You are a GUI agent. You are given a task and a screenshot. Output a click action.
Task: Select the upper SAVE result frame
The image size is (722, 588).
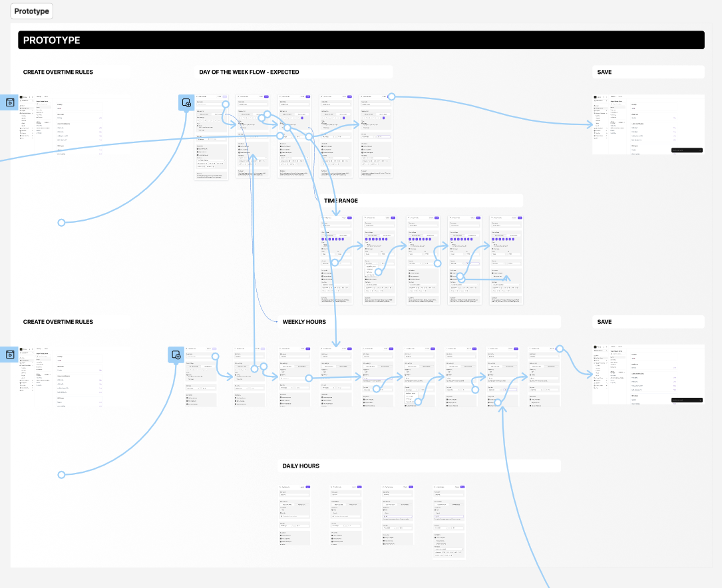648,124
